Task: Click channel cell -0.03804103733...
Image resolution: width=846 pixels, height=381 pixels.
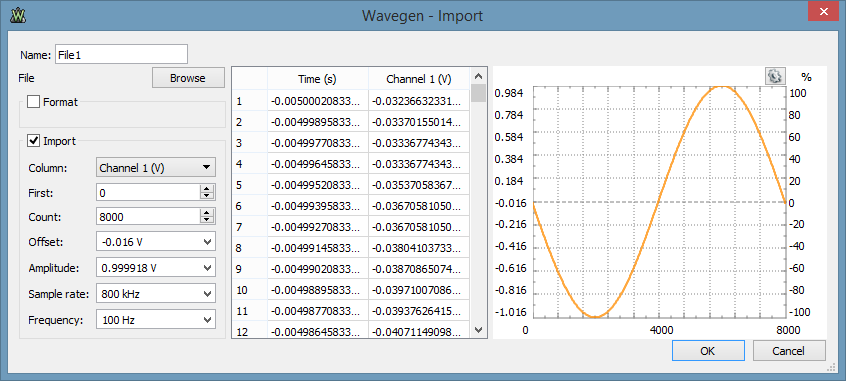Action: click(419, 248)
